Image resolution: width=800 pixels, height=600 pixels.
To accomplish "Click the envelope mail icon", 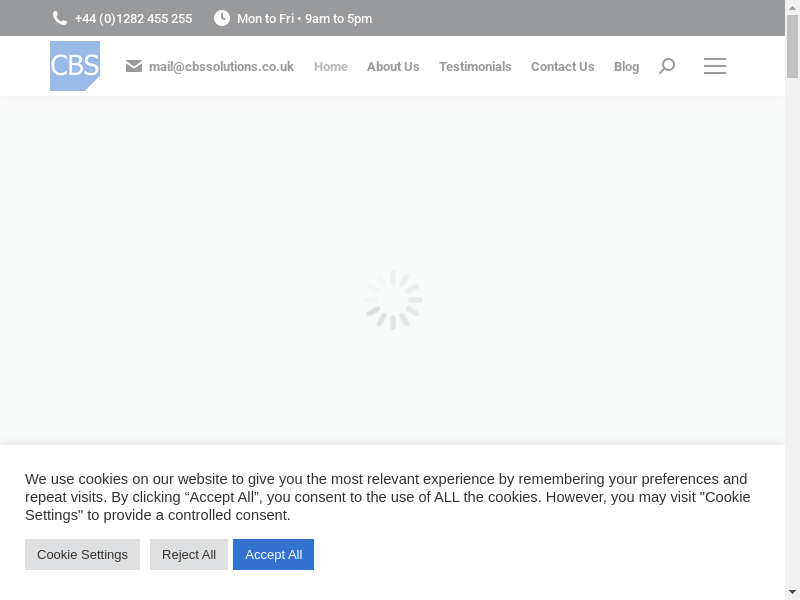I will pos(134,66).
